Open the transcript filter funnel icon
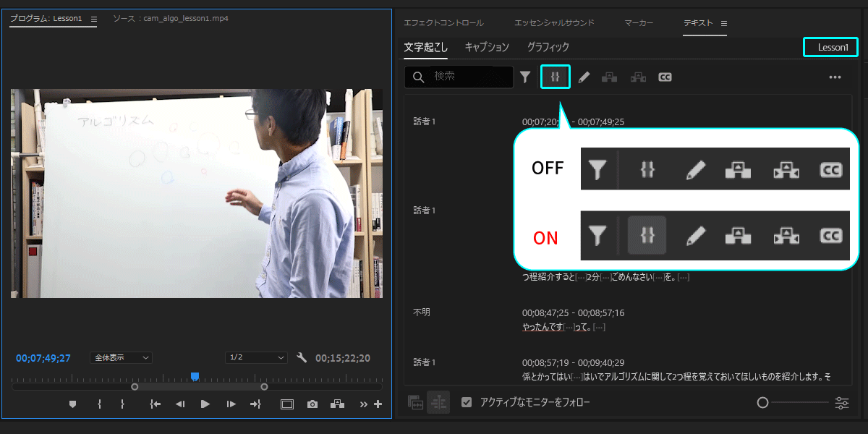 525,77
